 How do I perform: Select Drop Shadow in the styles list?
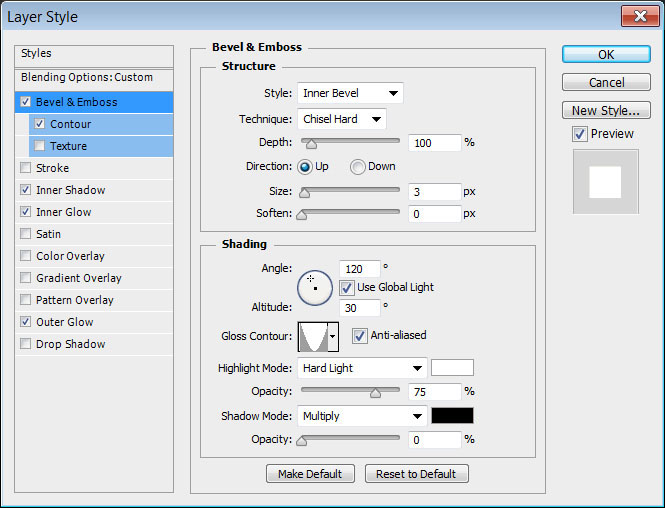70,344
